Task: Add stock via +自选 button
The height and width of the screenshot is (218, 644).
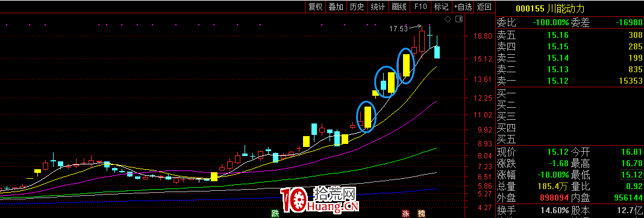Action: pyautogui.click(x=463, y=7)
